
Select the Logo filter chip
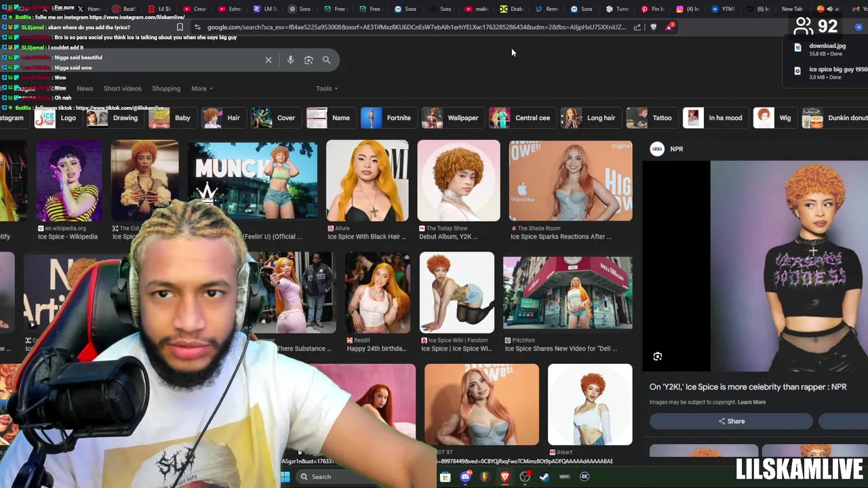(57, 118)
